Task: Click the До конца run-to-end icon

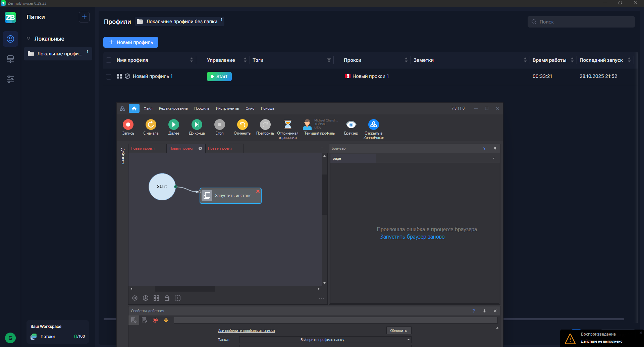Action: [x=197, y=125]
